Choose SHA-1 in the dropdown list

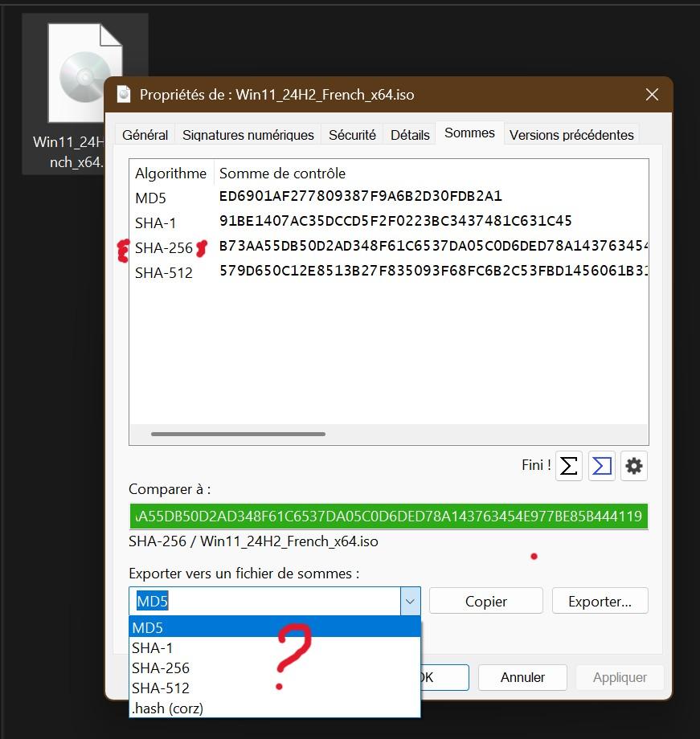pos(275,647)
